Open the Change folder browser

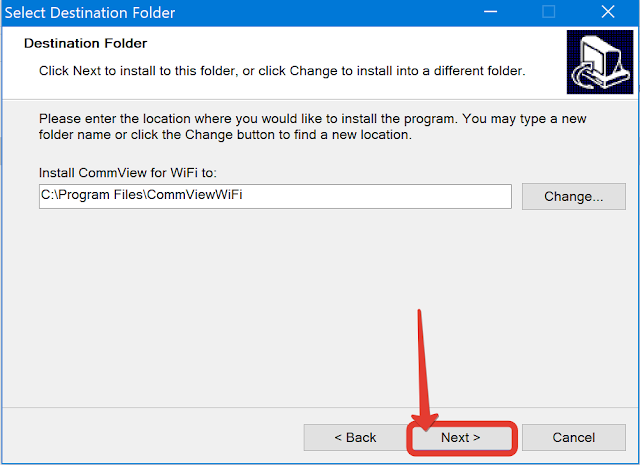(x=573, y=196)
